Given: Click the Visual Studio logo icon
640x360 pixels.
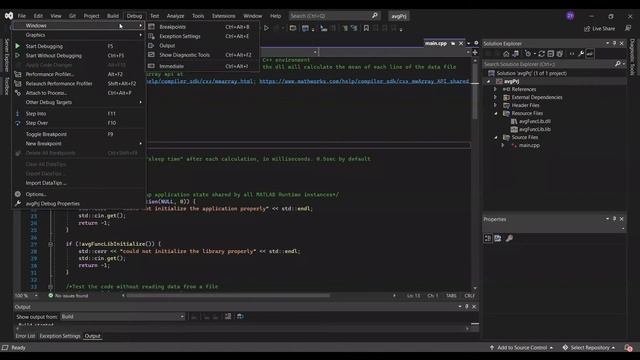Looking at the screenshot, I should (x=9, y=16).
